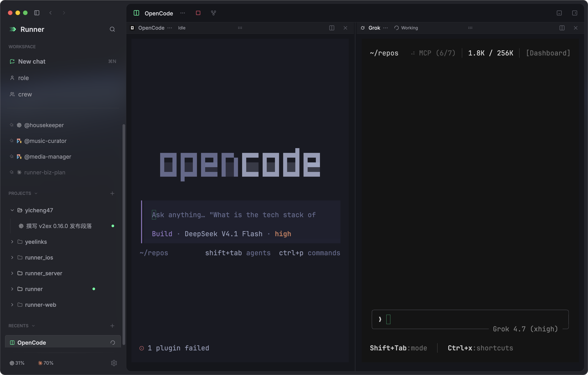Collapse the yicheng47 project folder

(x=12, y=210)
